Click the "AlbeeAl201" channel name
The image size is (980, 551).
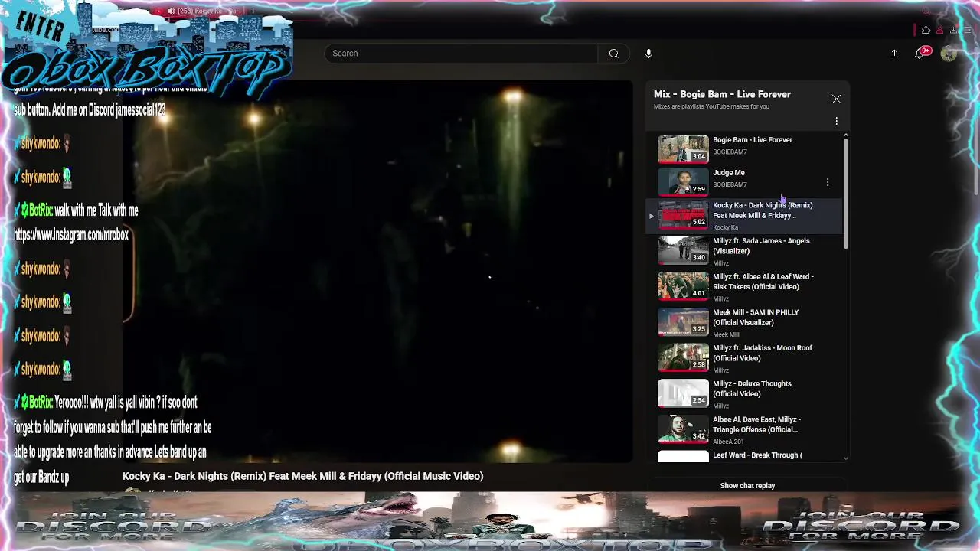point(728,442)
